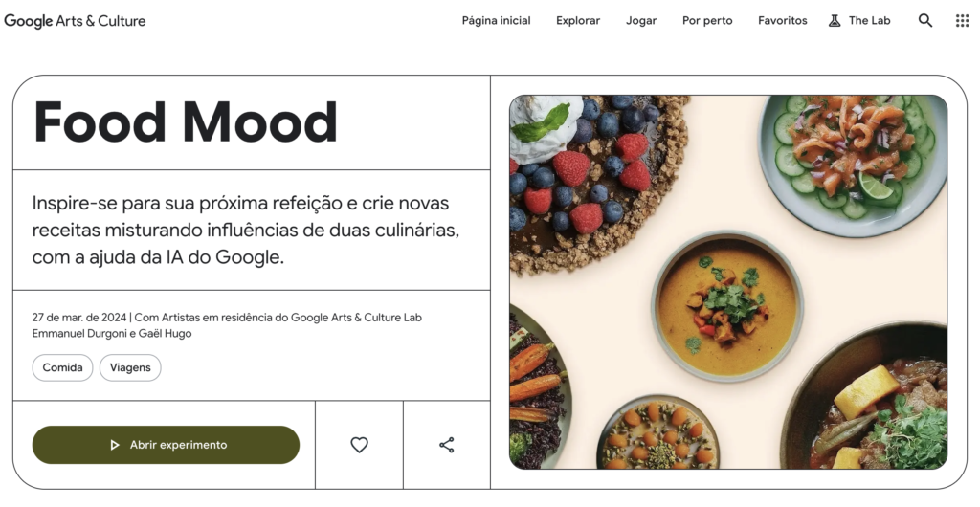Screen dimensions: 980x507
Task: Click the Abrir experimento button
Action: pos(166,445)
